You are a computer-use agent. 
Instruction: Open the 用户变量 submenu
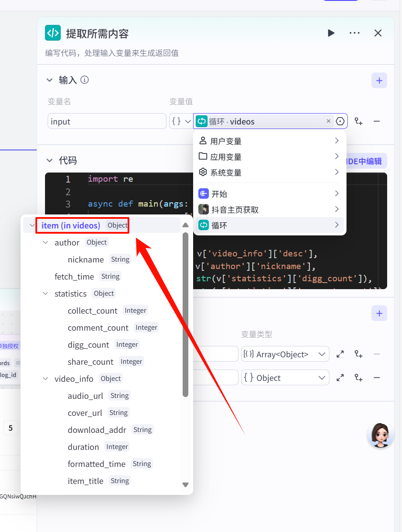[x=269, y=141]
